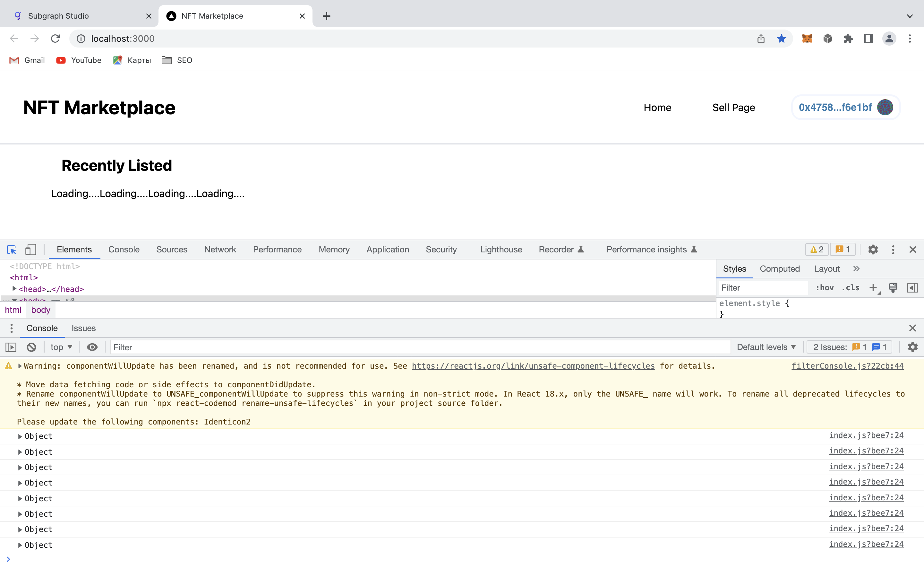Viewport: 924px width, 578px height.
Task: Close the console drawer
Action: 912,328
